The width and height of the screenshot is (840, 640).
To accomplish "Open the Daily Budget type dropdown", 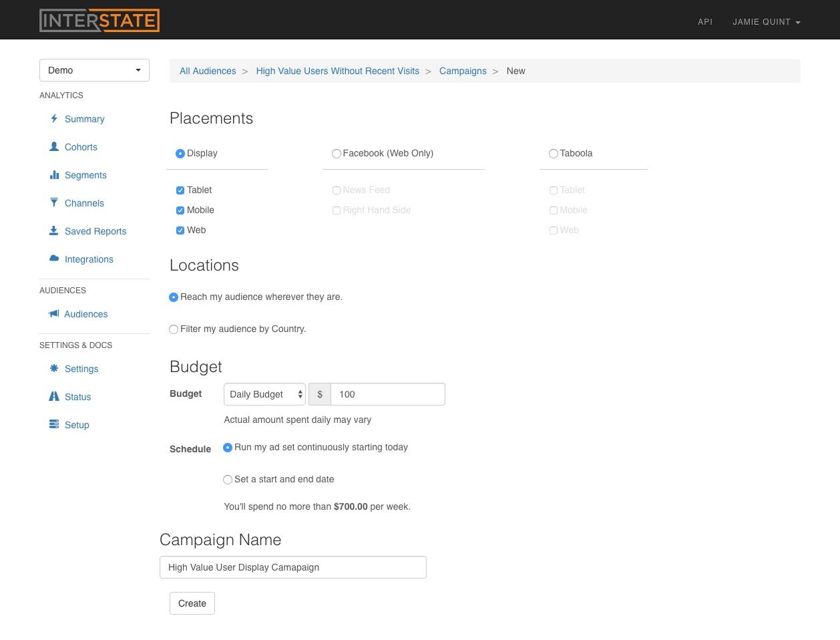I will (x=264, y=394).
